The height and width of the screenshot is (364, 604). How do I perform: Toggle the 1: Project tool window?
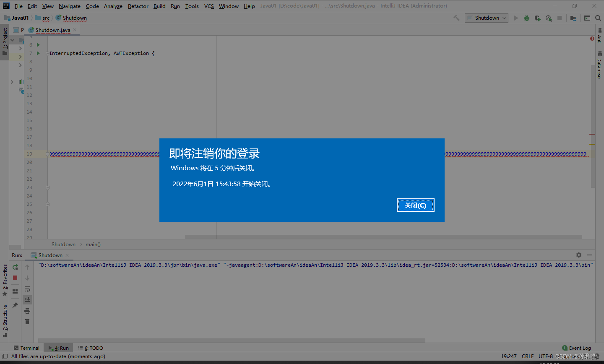(x=5, y=42)
